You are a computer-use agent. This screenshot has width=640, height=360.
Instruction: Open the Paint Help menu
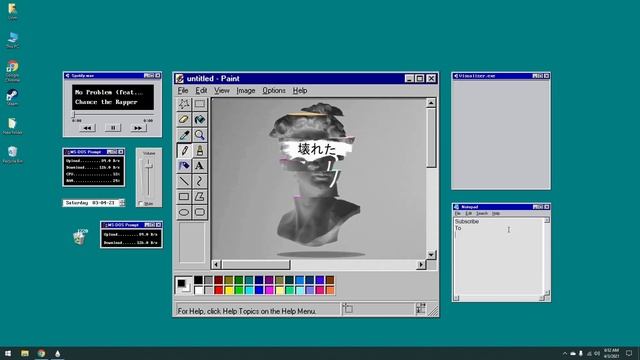300,91
